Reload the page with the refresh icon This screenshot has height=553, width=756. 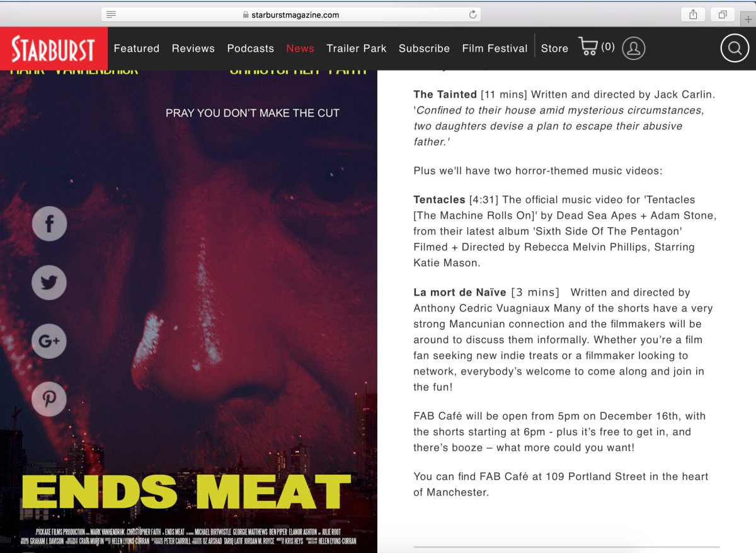pyautogui.click(x=472, y=15)
